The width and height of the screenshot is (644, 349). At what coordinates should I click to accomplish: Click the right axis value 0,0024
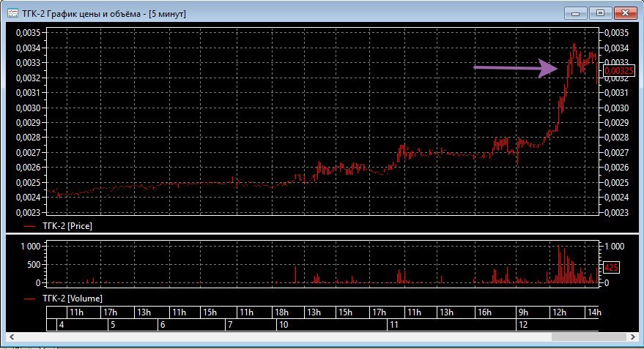coord(616,198)
